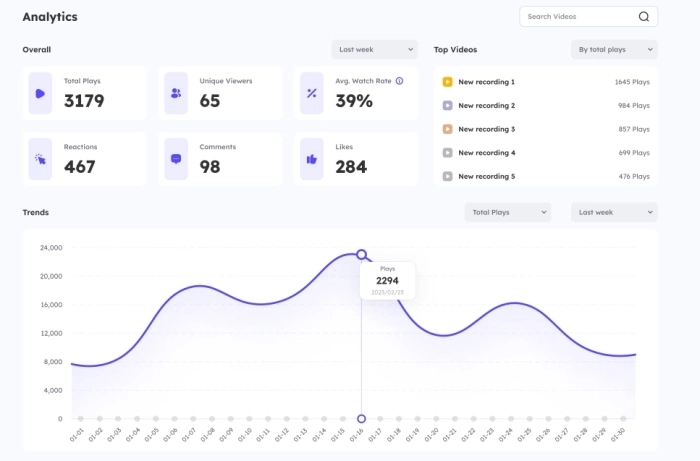
Task: Select New recording 3 in Top Videos
Action: [x=486, y=129]
